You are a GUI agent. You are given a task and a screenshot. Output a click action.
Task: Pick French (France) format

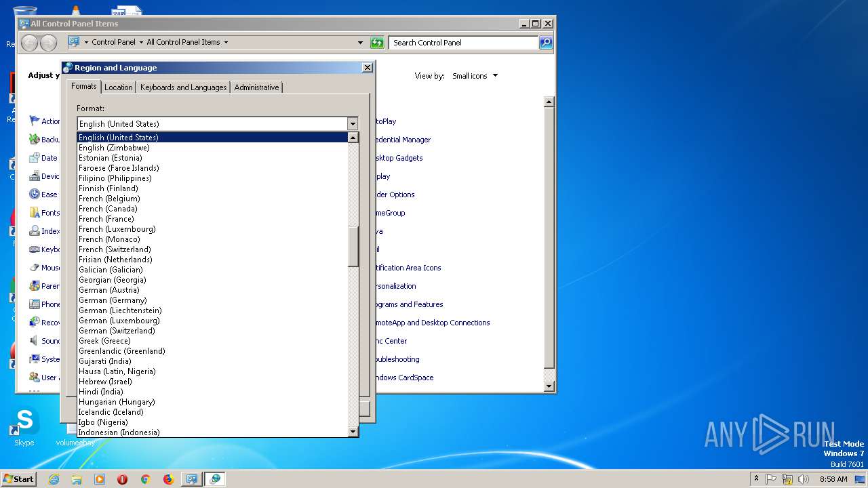pos(212,219)
